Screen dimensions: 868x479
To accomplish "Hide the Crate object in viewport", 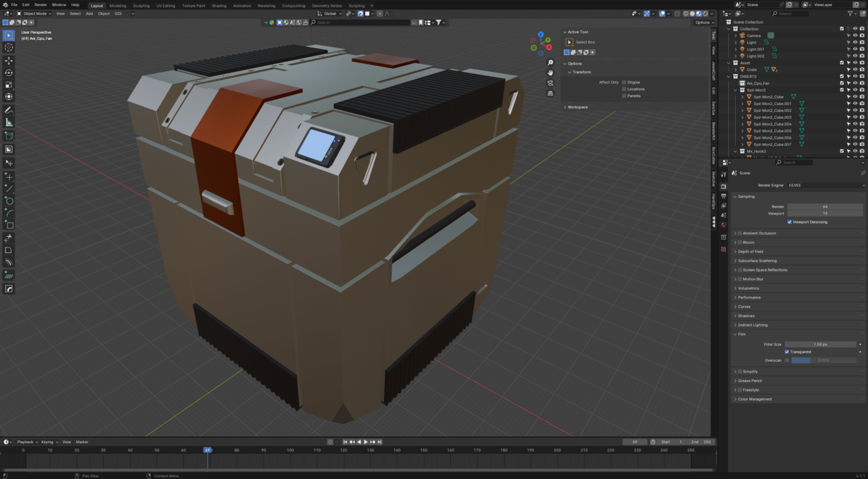I will [854, 70].
